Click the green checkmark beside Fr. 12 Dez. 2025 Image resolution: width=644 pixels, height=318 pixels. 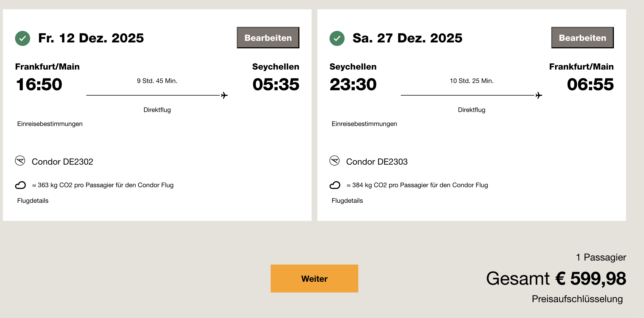(x=23, y=38)
